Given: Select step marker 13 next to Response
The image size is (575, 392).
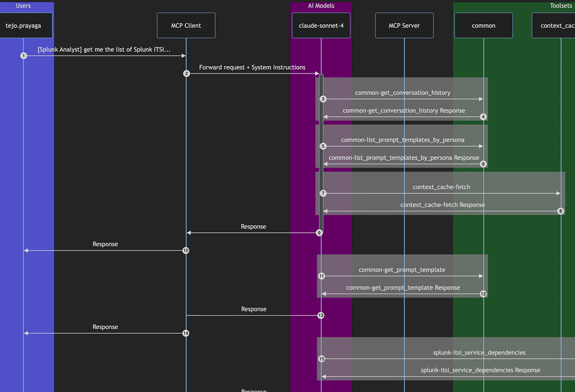Looking at the screenshot, I should (321, 315).
